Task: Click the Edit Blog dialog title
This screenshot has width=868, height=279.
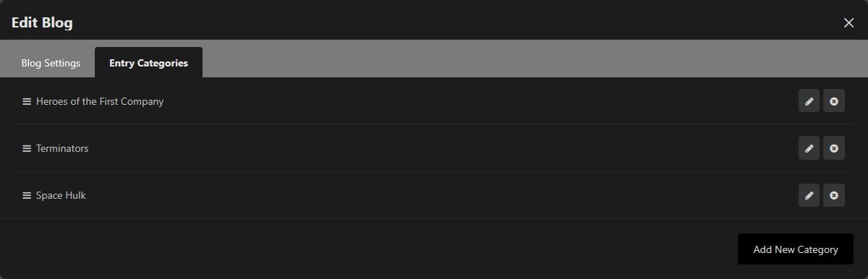Action: 42,23
